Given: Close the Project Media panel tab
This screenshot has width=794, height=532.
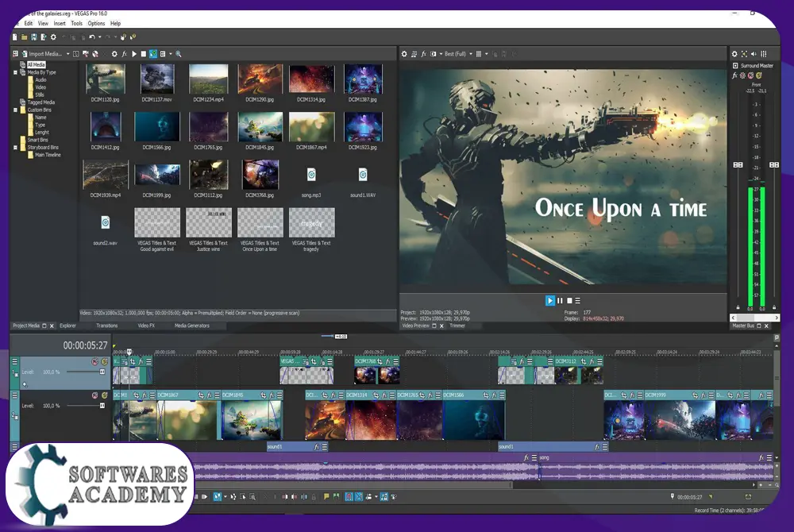Looking at the screenshot, I should tap(52, 326).
